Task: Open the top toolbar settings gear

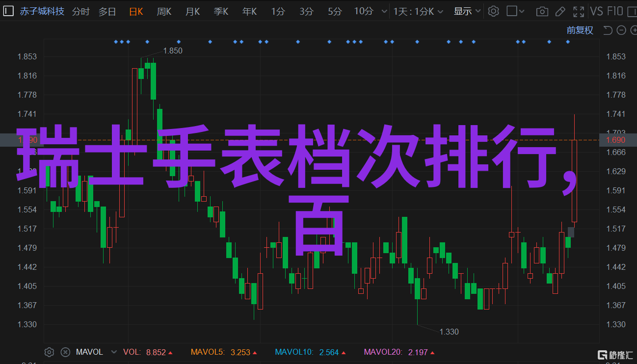Action: [x=493, y=11]
